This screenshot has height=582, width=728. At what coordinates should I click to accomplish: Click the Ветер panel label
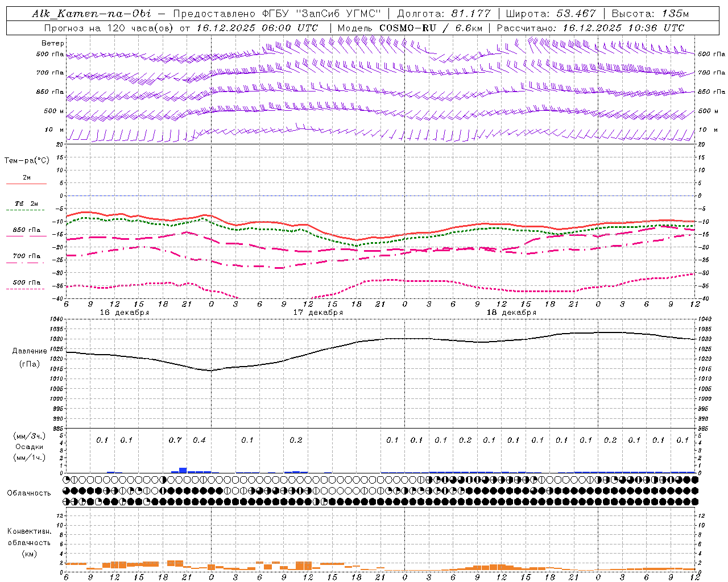53,43
